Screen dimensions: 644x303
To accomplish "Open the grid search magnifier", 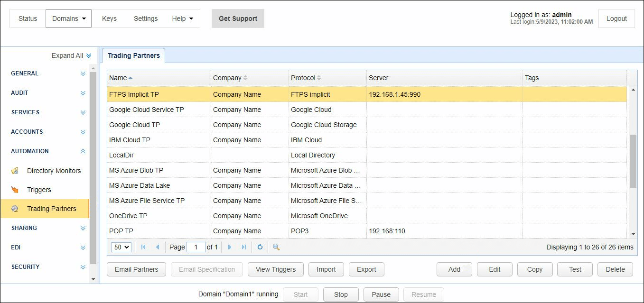I will (x=276, y=247).
